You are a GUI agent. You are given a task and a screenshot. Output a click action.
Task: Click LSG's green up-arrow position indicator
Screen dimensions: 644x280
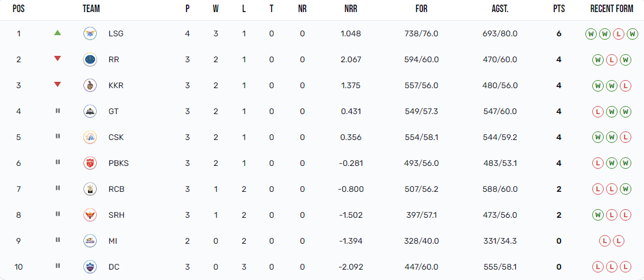[x=57, y=33]
